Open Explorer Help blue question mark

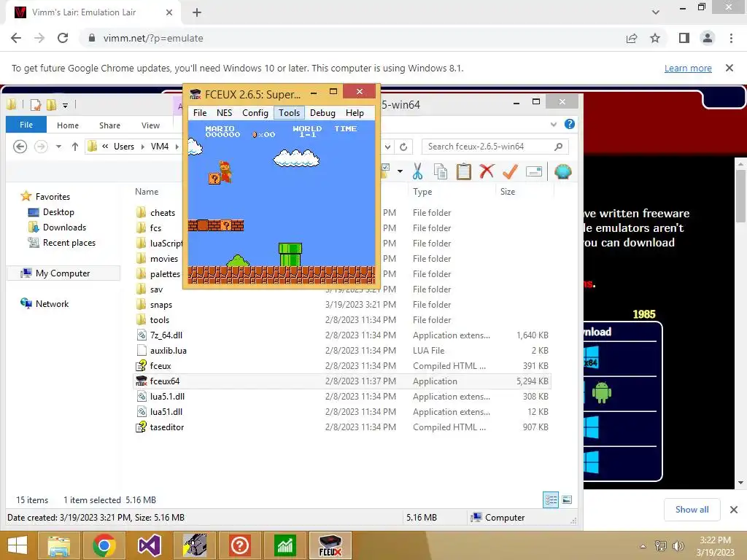[x=569, y=124]
